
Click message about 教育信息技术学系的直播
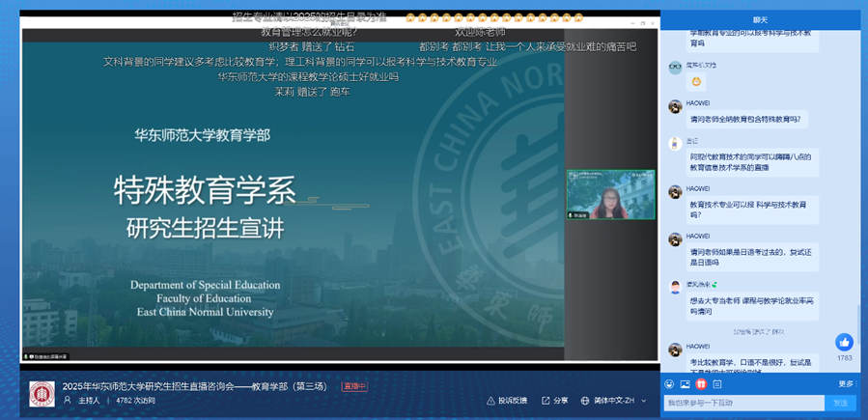pyautogui.click(x=752, y=162)
